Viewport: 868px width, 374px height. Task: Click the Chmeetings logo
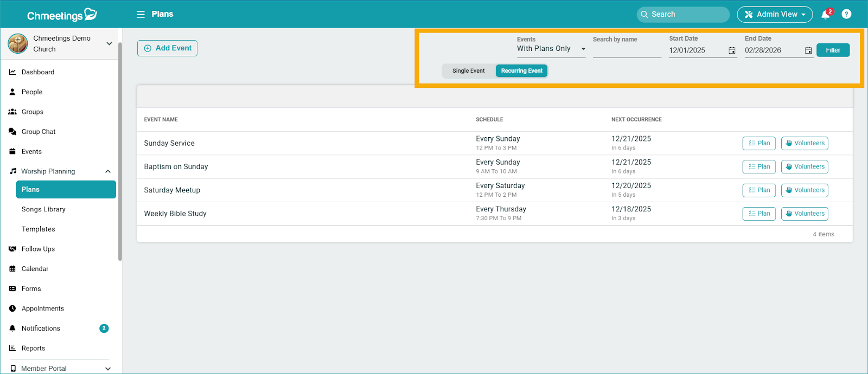pyautogui.click(x=62, y=15)
